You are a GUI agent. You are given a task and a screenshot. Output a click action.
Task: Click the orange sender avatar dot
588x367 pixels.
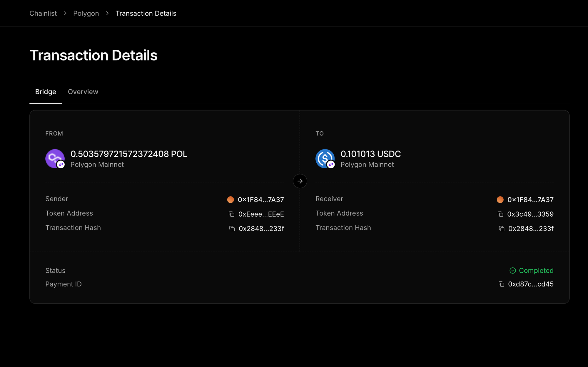click(x=230, y=200)
